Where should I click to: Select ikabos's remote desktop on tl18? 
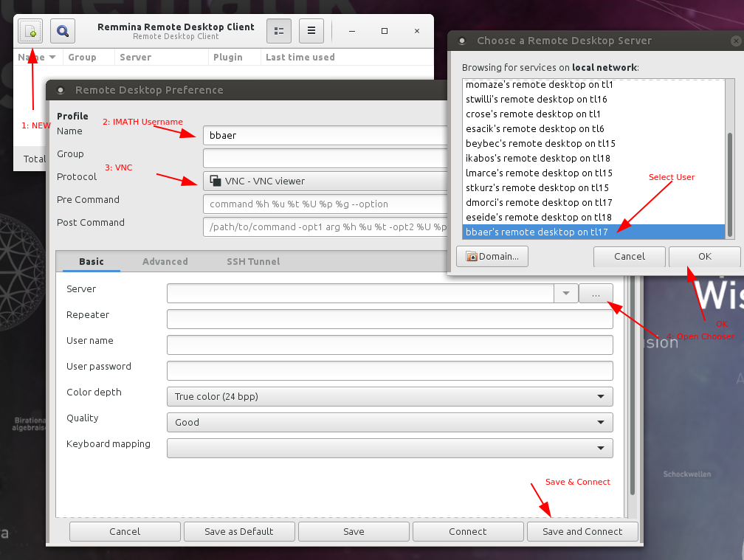593,158
